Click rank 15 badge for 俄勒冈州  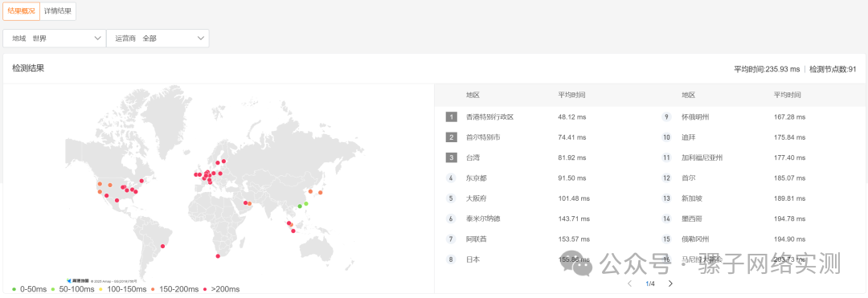pos(667,239)
